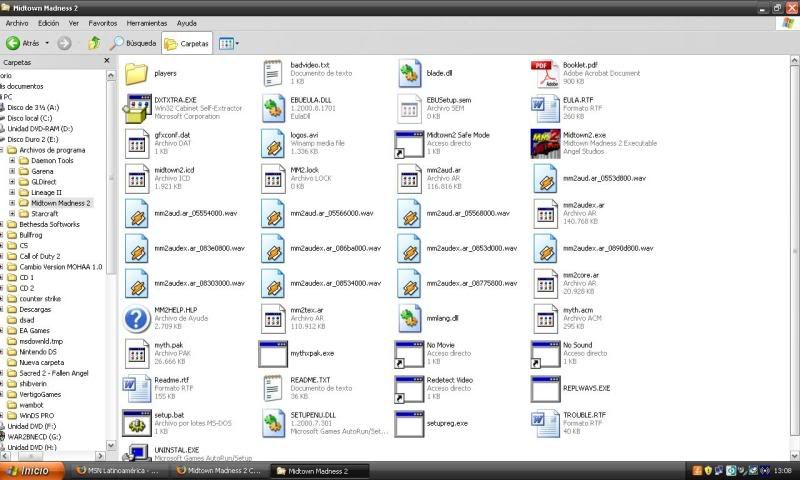
Task: Expand the Daemon Tools tree folder
Action: pos(12,160)
